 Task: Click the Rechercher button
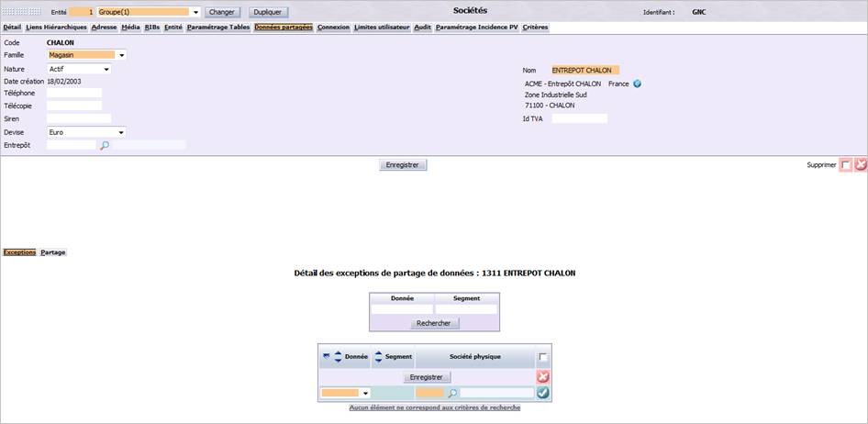(435, 323)
